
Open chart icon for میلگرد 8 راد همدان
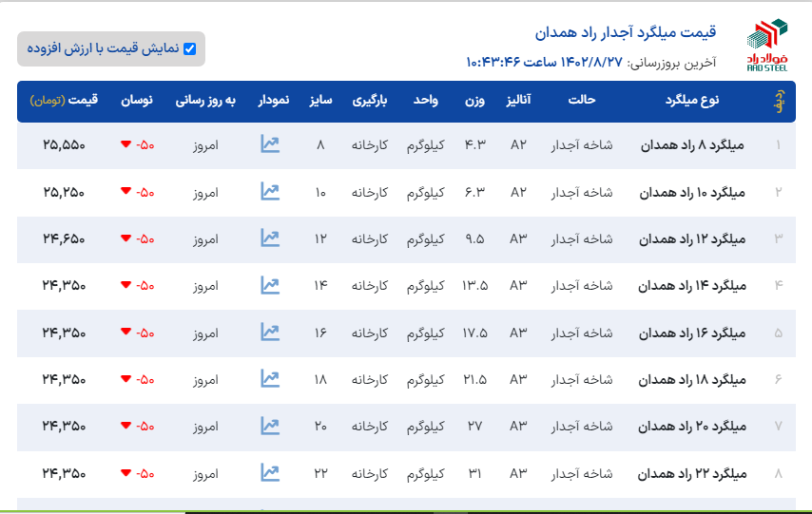270,144
